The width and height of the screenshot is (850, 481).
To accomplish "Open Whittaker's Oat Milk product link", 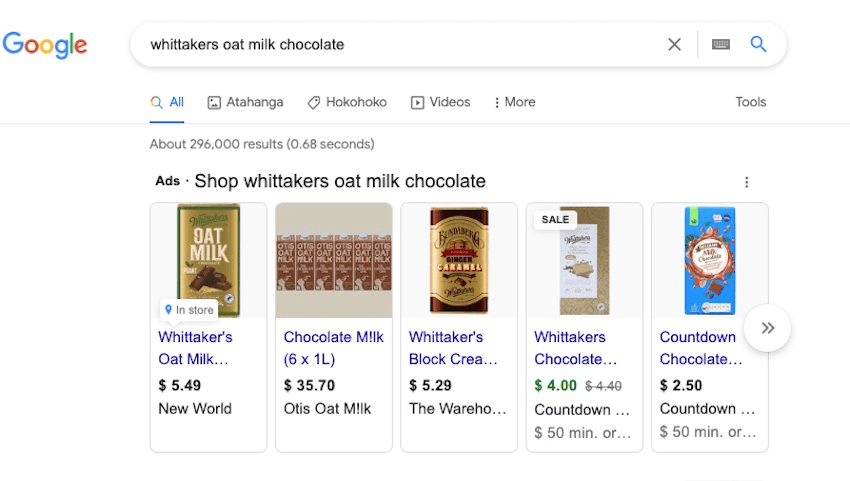I will 195,348.
